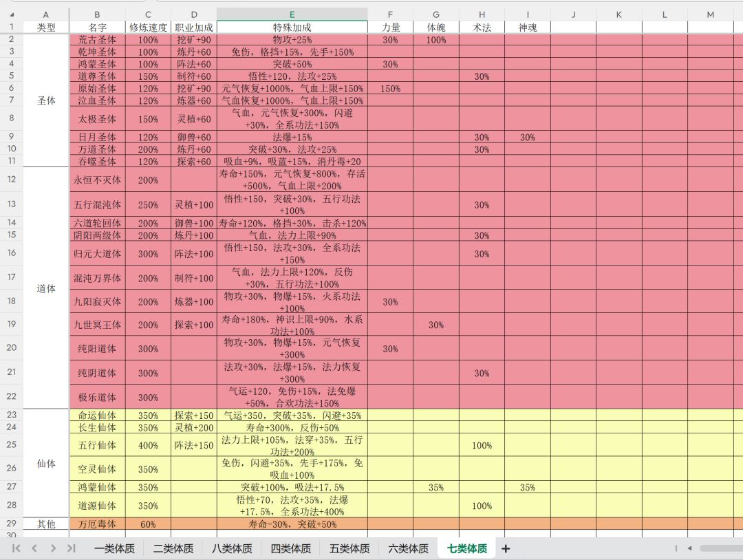Image resolution: width=743 pixels, height=560 pixels.
Task: Click the 修炼速度 header cell
Action: point(148,28)
